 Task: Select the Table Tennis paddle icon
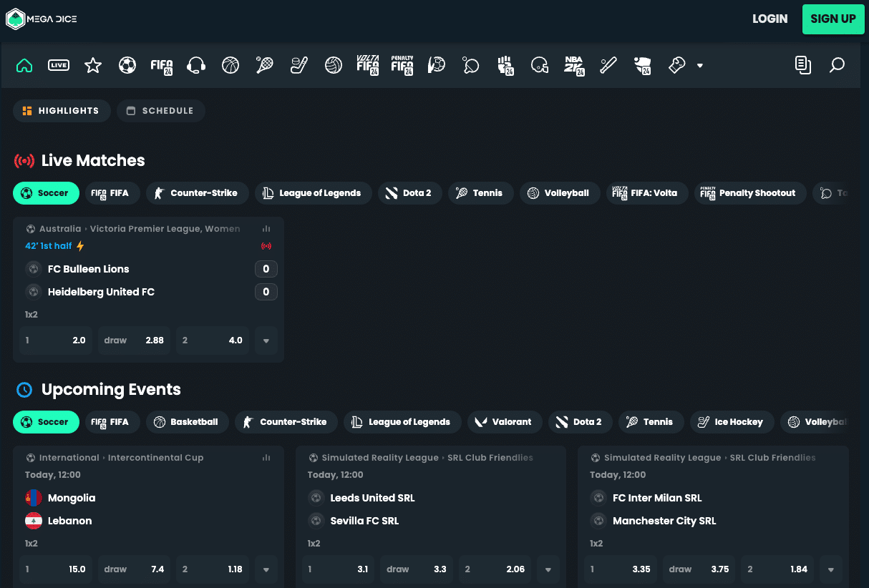(x=470, y=66)
